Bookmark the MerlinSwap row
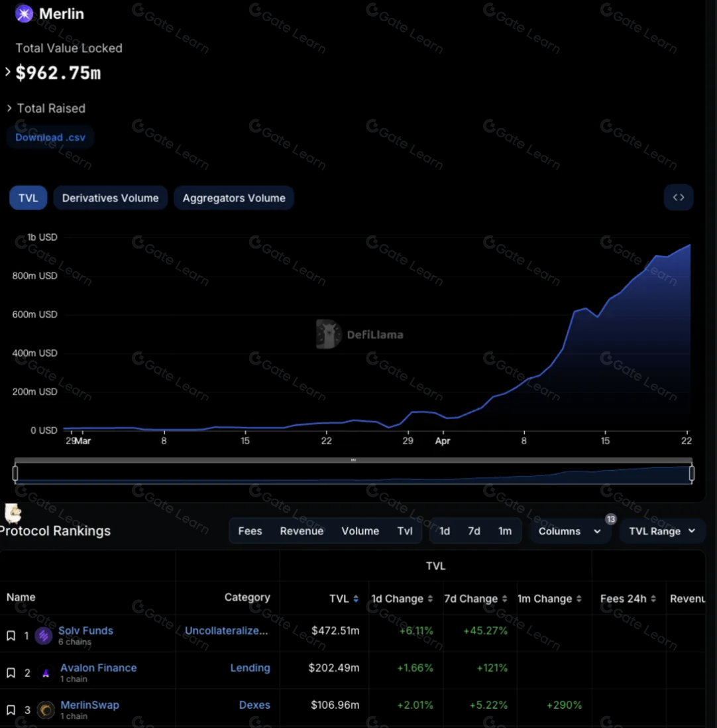 tap(11, 710)
